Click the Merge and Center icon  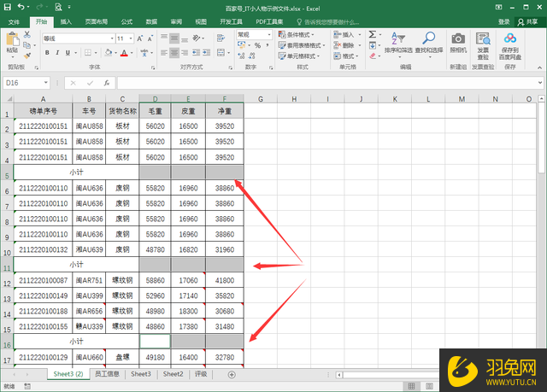click(x=221, y=53)
